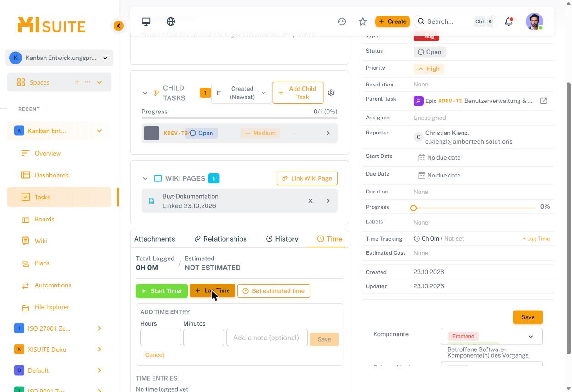Screen dimensions: 572x392
Task: Expand the Spaces dropdown chevron
Action: point(99,82)
